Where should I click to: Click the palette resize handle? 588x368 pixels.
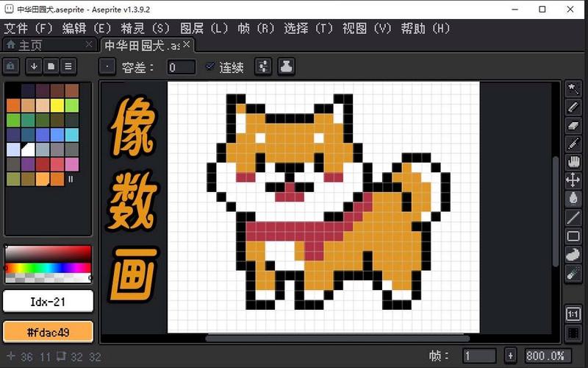pyautogui.click(x=71, y=179)
